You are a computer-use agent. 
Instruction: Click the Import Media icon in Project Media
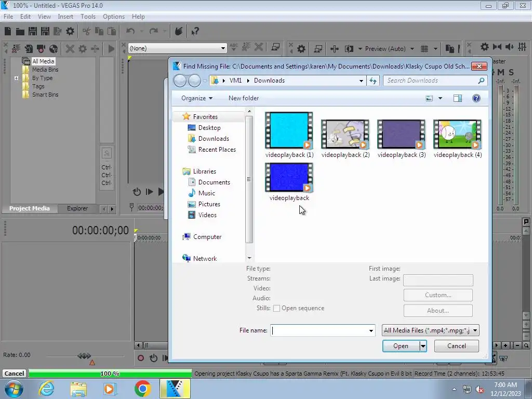point(29,48)
